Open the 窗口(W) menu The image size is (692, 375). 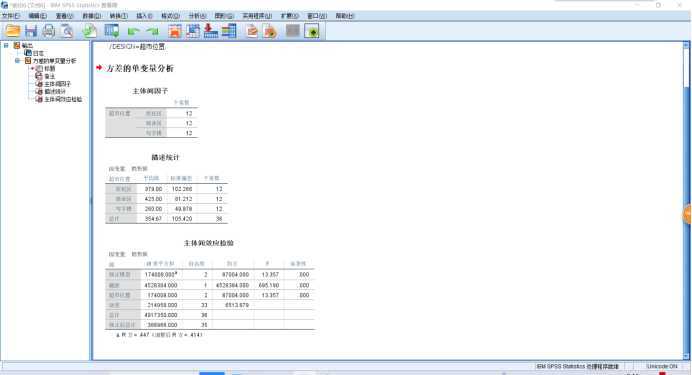point(317,16)
